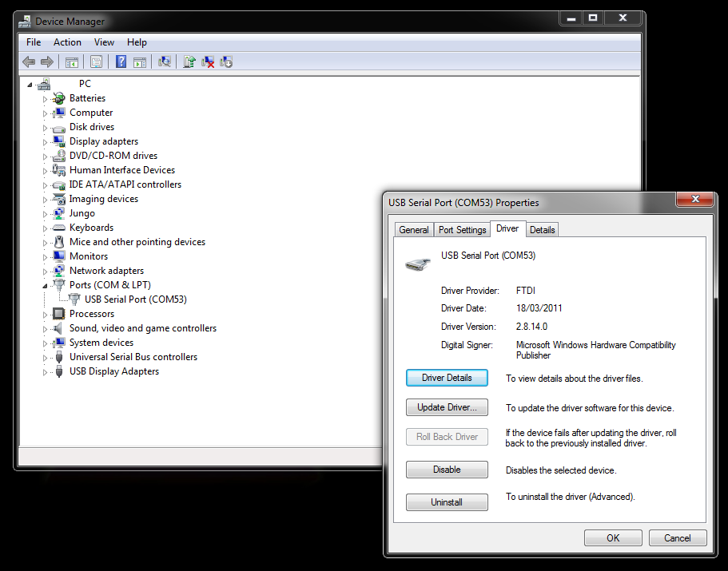Click the DVD/CD-ROM drives icon

[x=59, y=156]
